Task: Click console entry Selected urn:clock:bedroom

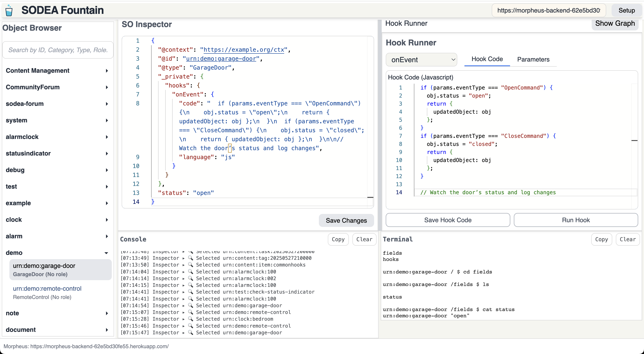Action: click(x=197, y=319)
